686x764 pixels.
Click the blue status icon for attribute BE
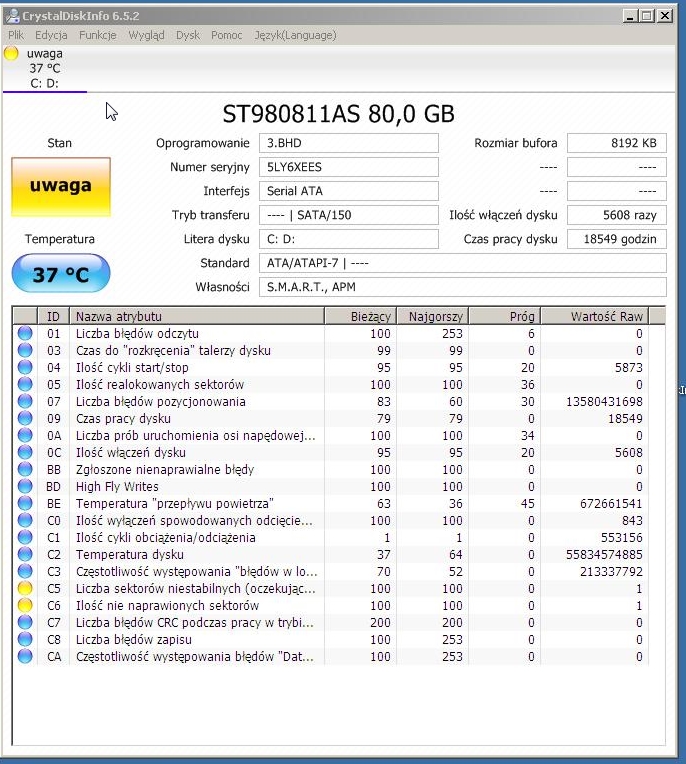point(25,503)
